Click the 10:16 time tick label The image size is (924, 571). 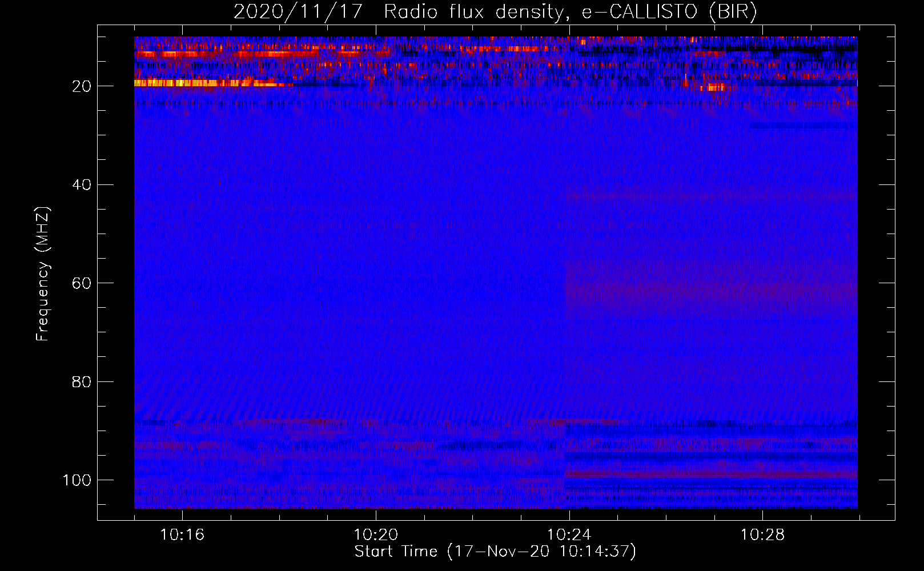click(182, 535)
